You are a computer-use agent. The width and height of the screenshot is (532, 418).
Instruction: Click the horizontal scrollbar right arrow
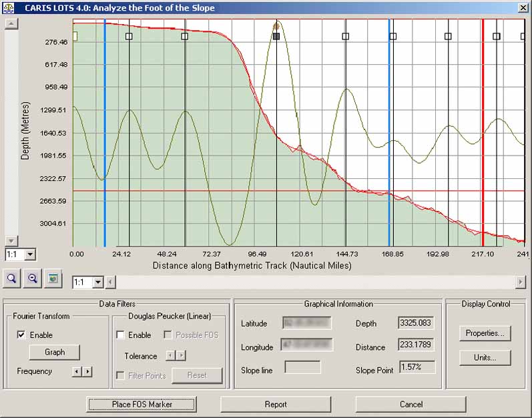[520, 282]
